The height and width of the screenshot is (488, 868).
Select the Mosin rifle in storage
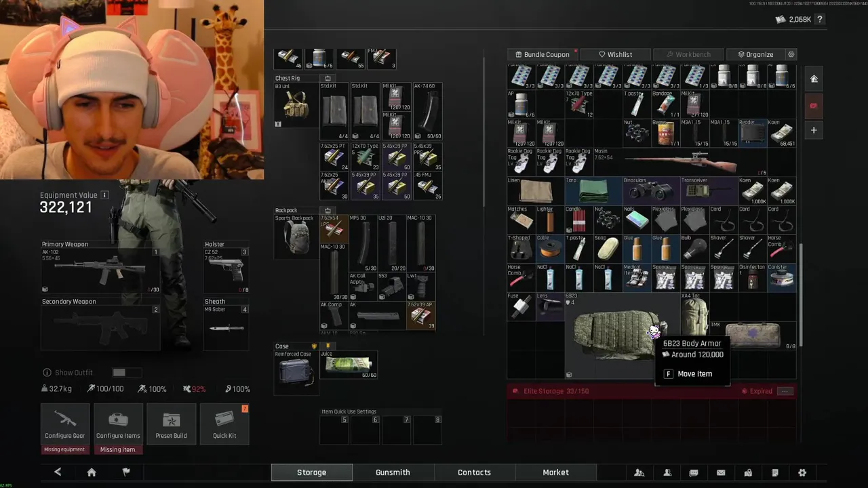(680, 162)
